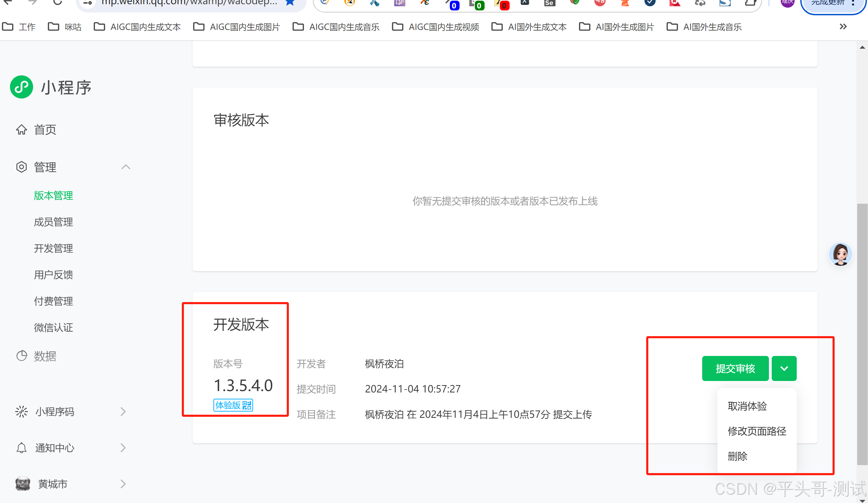
Task: Click the 黄城市 account avatar
Action: (x=23, y=484)
